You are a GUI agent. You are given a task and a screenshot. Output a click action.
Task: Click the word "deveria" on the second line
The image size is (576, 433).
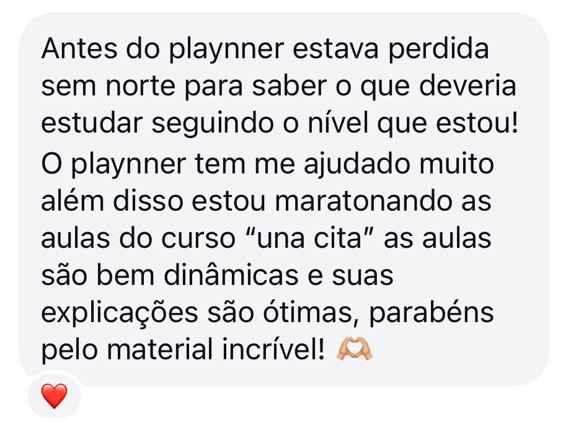[x=467, y=86]
